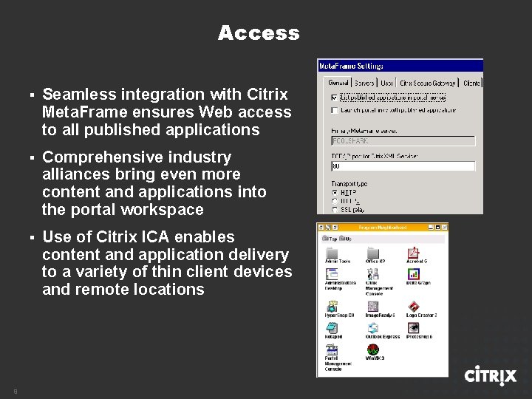The image size is (532, 399).
Task: Switch to the Servers tab
Action: (x=364, y=83)
